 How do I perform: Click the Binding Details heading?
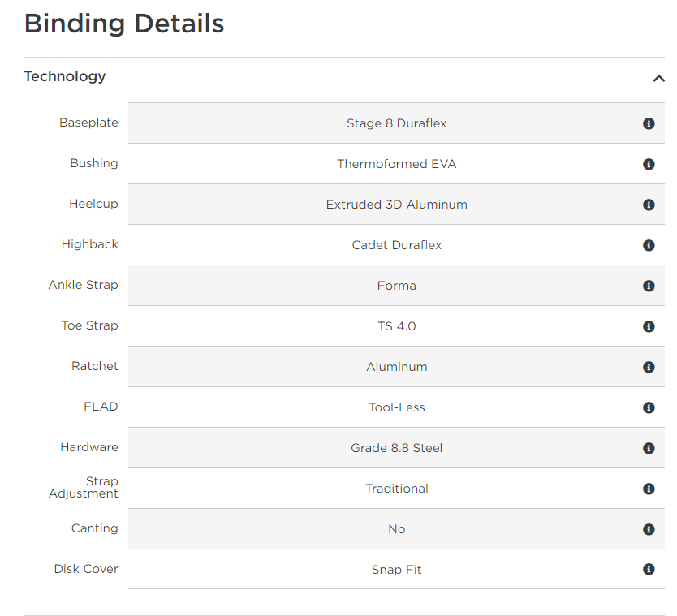[124, 24]
